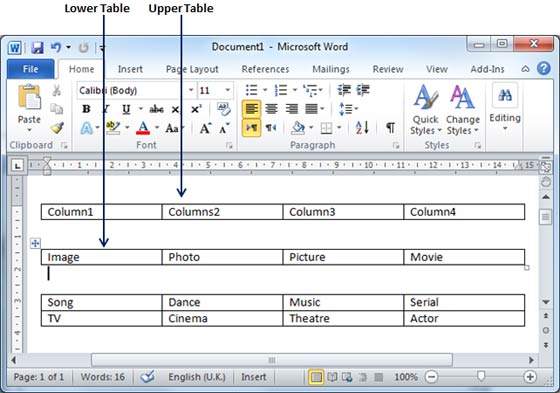Open Change Styles menu
This screenshot has width=560, height=393.
point(462,110)
